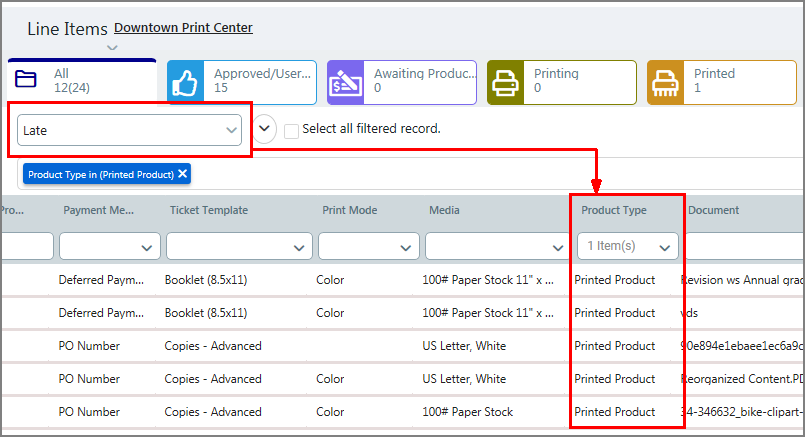Sort by the Product Type column header

point(614,210)
